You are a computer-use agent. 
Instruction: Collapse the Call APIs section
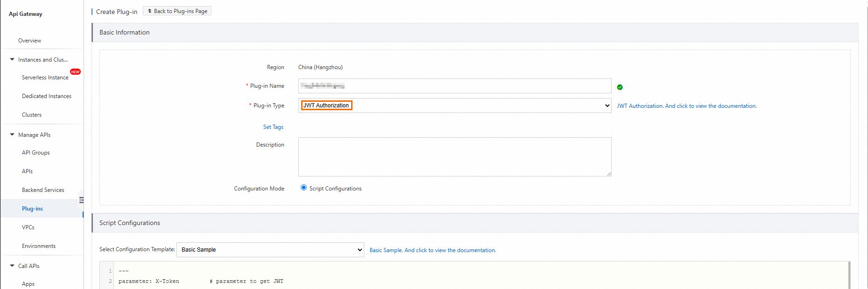click(x=12, y=266)
